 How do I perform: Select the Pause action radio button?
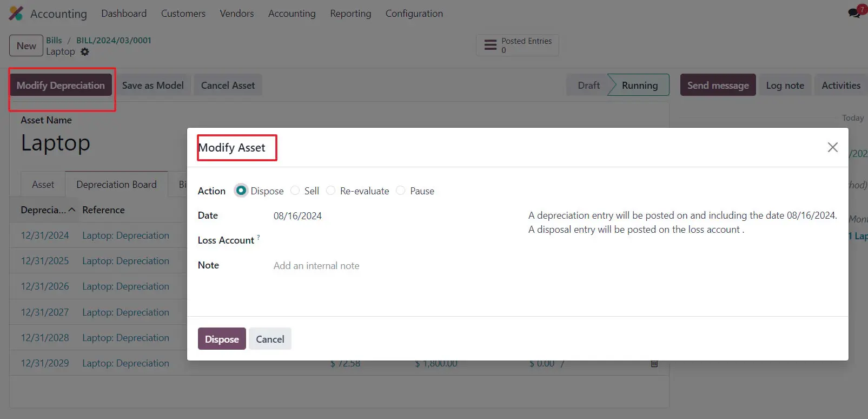(x=401, y=191)
